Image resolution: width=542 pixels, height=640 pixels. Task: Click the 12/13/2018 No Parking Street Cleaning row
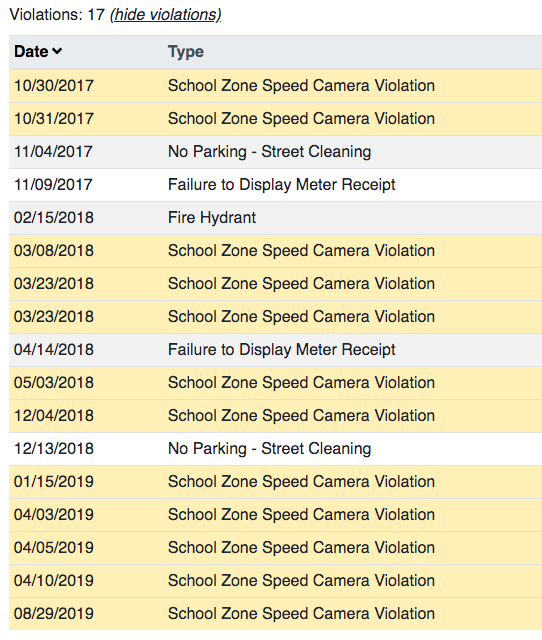275,449
